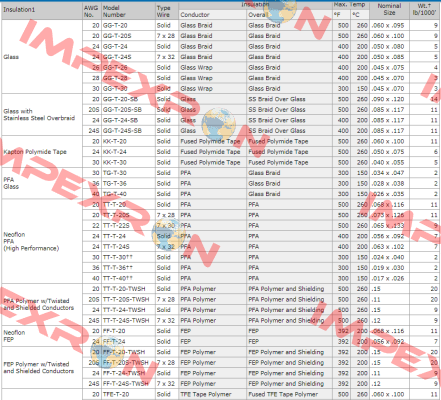This screenshot has height=400, width=441.
Task: Select model number TT-T-40††
Action: (x=118, y=278)
